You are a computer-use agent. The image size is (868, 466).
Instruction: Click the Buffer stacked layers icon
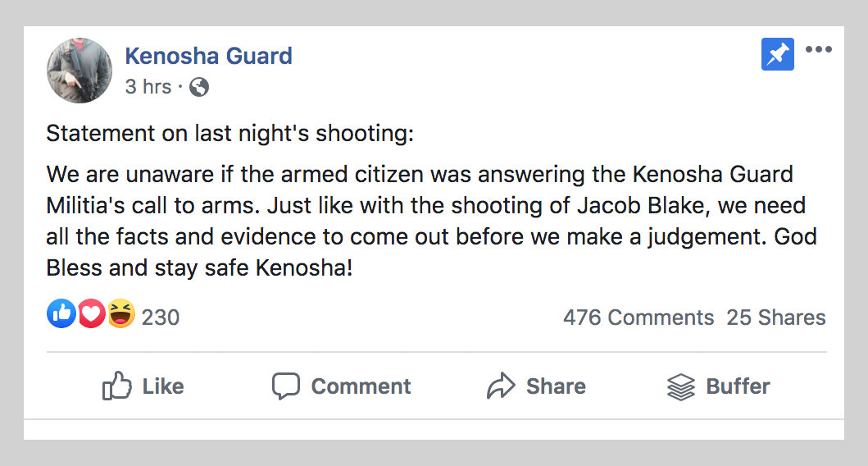pyautogui.click(x=681, y=386)
